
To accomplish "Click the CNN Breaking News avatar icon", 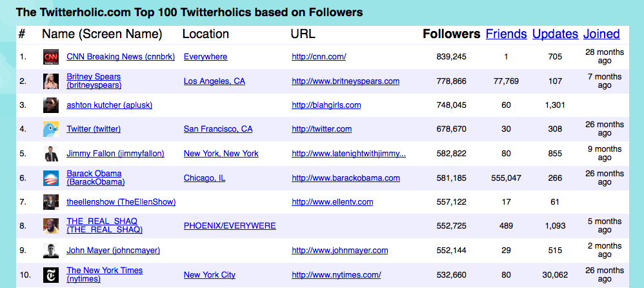I will (51, 57).
